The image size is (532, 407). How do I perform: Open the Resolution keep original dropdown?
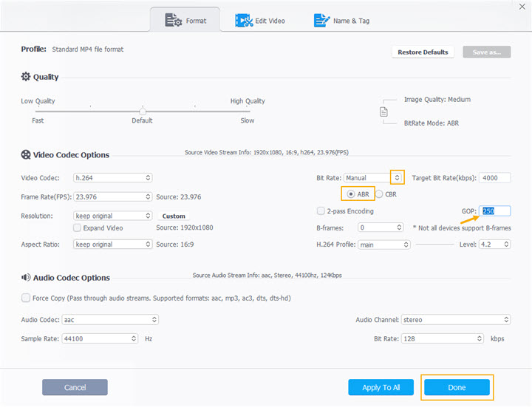(x=112, y=216)
